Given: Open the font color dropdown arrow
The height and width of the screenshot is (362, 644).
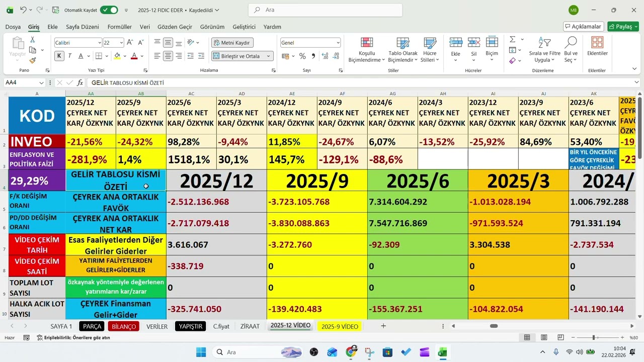Looking at the screenshot, I should tap(142, 56).
